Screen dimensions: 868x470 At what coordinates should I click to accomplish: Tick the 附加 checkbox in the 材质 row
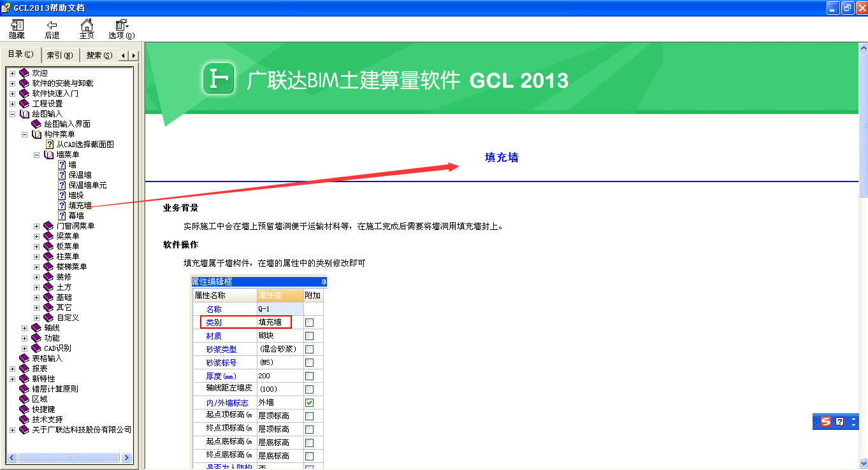310,336
